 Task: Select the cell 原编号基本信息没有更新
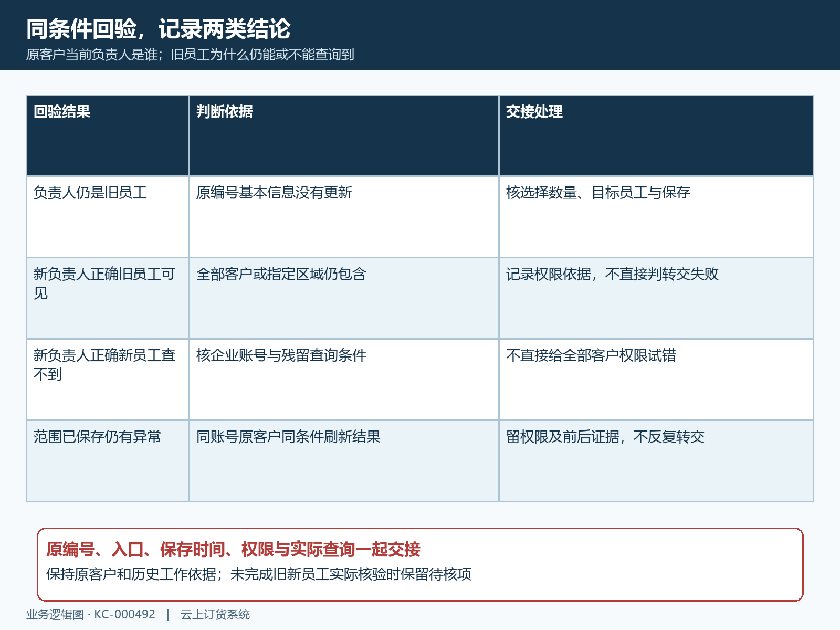344,217
